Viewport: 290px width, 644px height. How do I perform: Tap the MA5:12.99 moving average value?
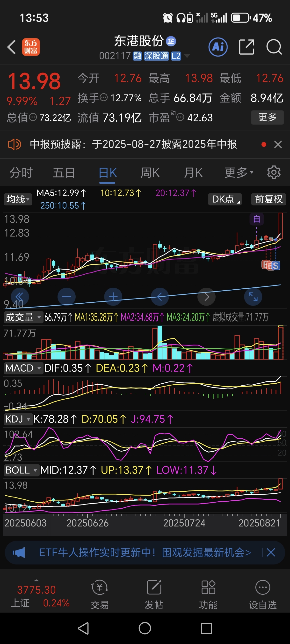pyautogui.click(x=61, y=193)
